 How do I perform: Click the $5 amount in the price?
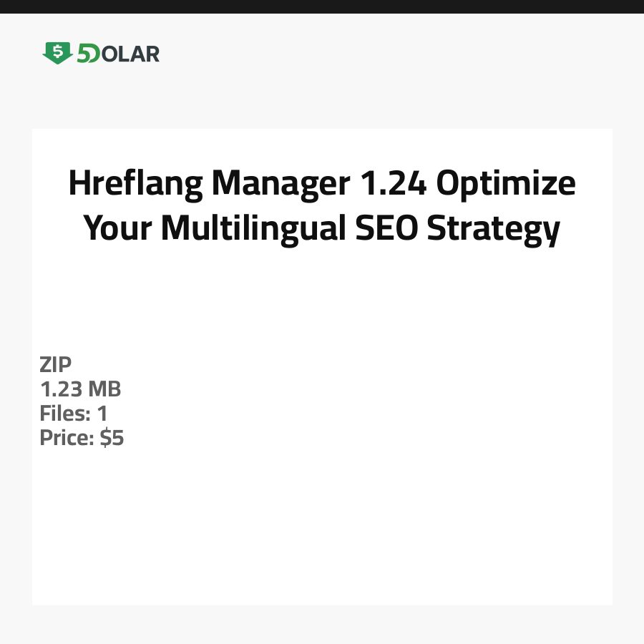(112, 438)
